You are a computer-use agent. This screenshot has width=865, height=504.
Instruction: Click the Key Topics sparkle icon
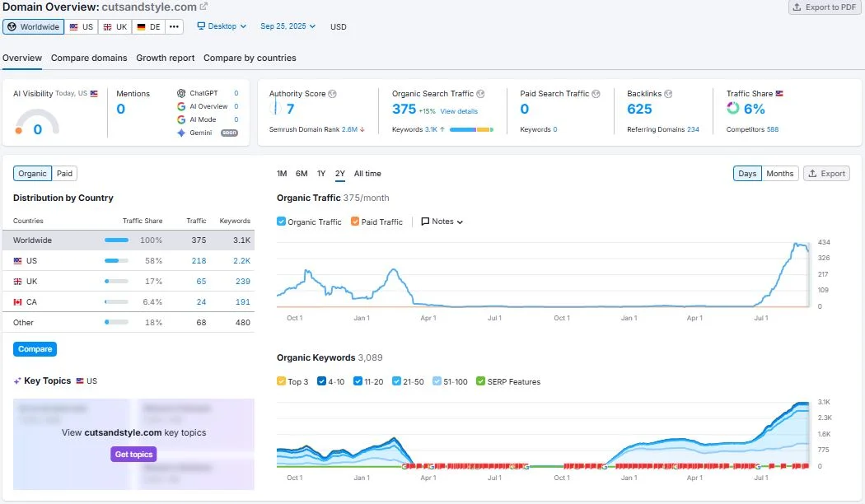[17, 381]
